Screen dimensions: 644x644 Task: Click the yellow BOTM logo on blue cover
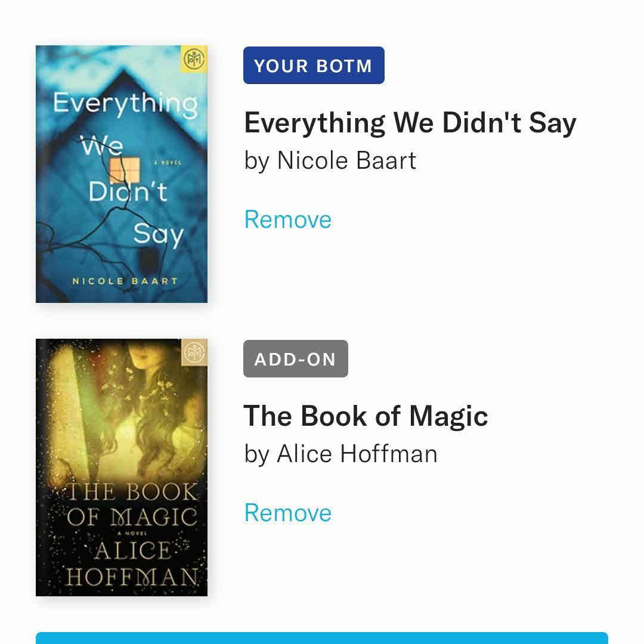point(194,59)
